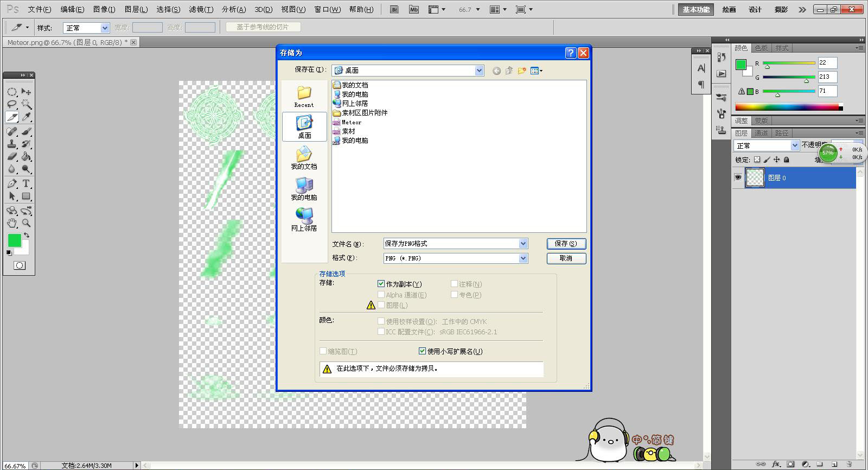The width and height of the screenshot is (868, 470).
Task: Click the 取消 button
Action: (x=566, y=258)
